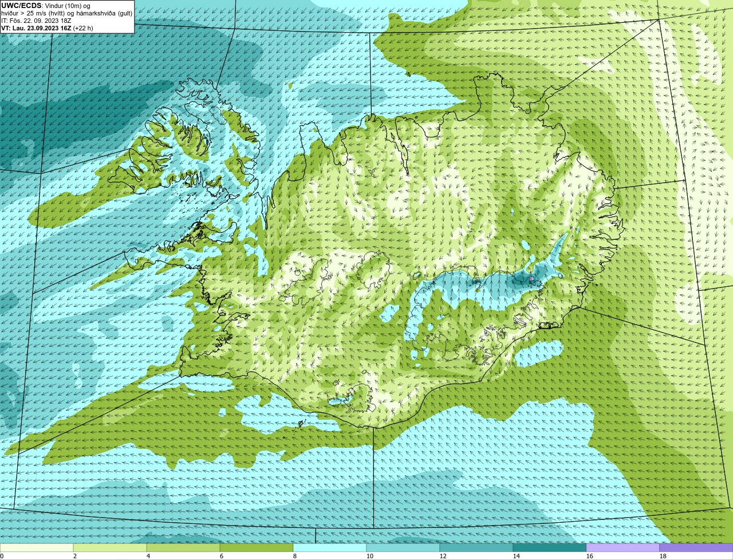The height and width of the screenshot is (560, 733).
Task: Click legend tick label '4'
Action: [x=148, y=556]
